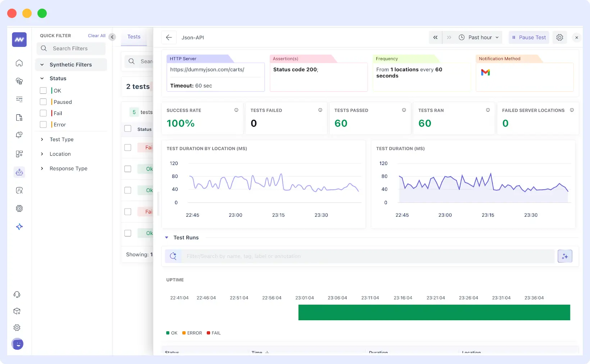Open the Home dashboard from the sidebar

[x=19, y=63]
